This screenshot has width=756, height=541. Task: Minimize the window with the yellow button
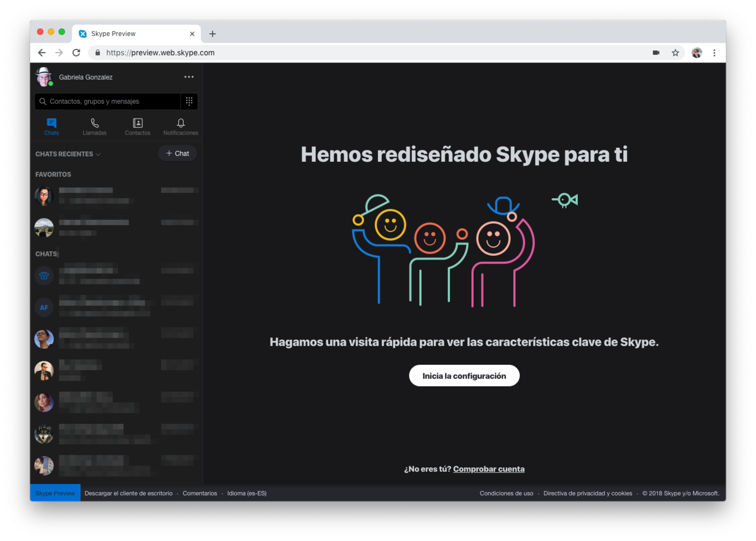pyautogui.click(x=51, y=32)
